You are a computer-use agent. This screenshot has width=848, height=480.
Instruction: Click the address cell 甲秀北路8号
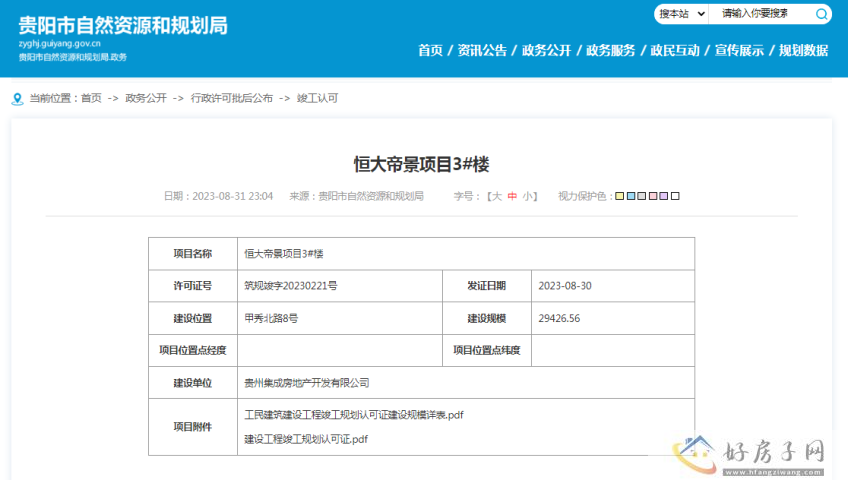[x=340, y=318]
